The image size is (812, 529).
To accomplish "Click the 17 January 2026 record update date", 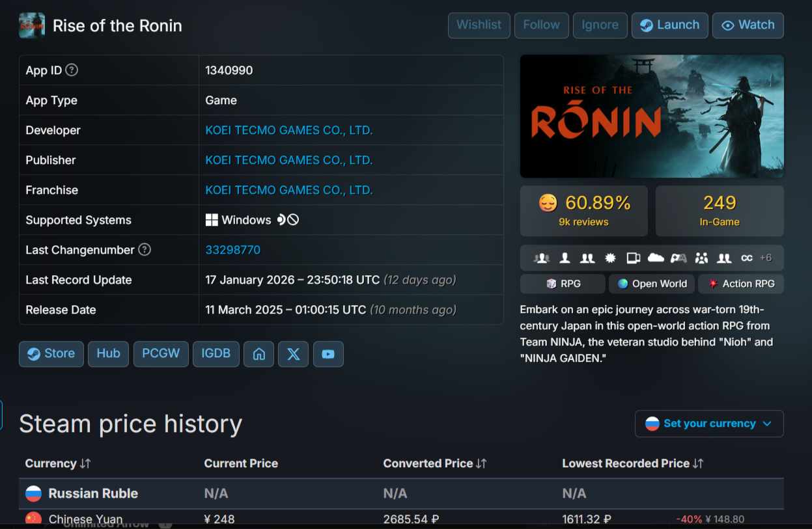I will 292,280.
